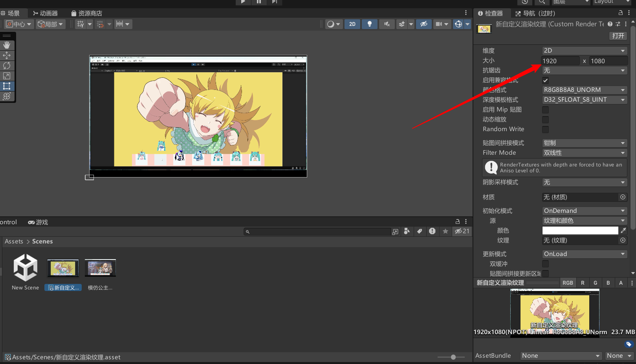Adjust asset thumbnail size slider
Image resolution: width=636 pixels, height=364 pixels.
pyautogui.click(x=451, y=357)
